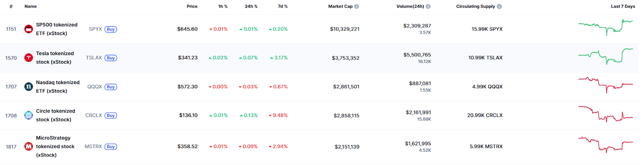Click the MicroStrategy logo icon
The height and width of the screenshot is (165, 644).
click(x=29, y=146)
